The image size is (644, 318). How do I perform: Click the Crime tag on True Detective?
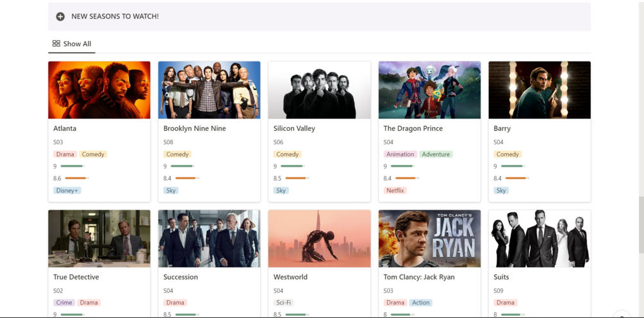click(64, 303)
